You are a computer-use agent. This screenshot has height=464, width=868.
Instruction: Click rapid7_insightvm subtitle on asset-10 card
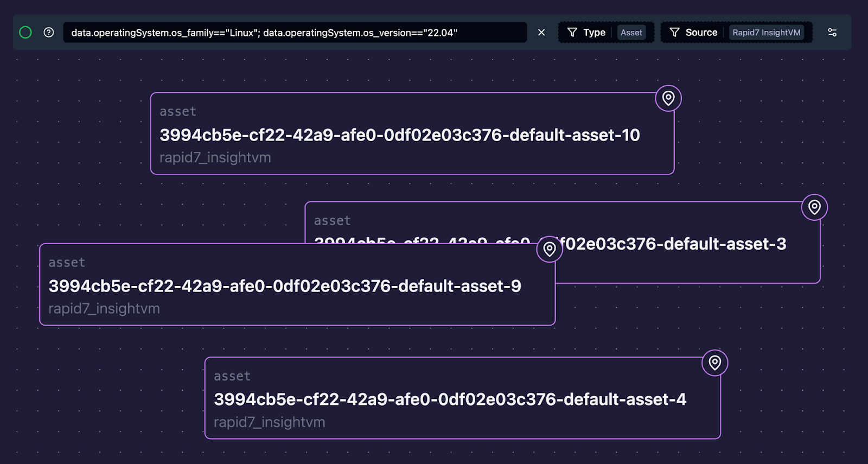pyautogui.click(x=215, y=158)
